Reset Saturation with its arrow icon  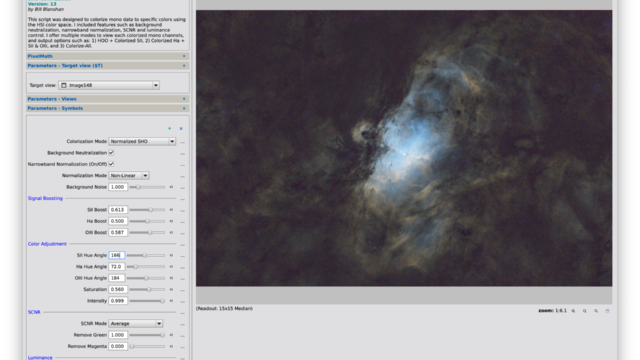point(171,289)
